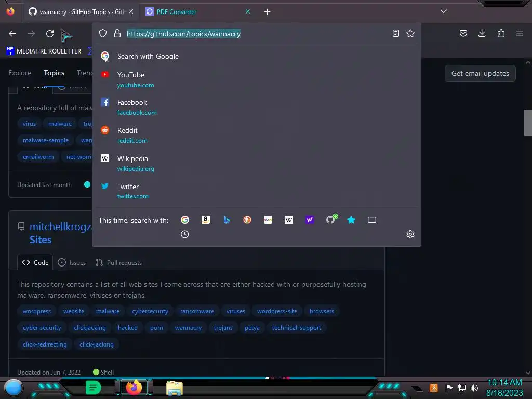Click the ransomware topic tag
Viewport: 532px width, 399px height.
click(x=197, y=311)
